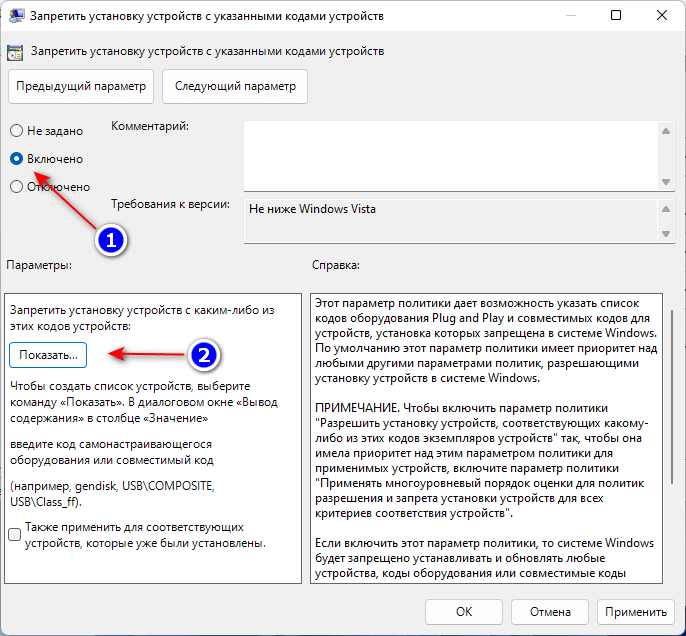Click the help panel vertical scrollbar
This screenshot has height=636, width=686.
click(672, 396)
